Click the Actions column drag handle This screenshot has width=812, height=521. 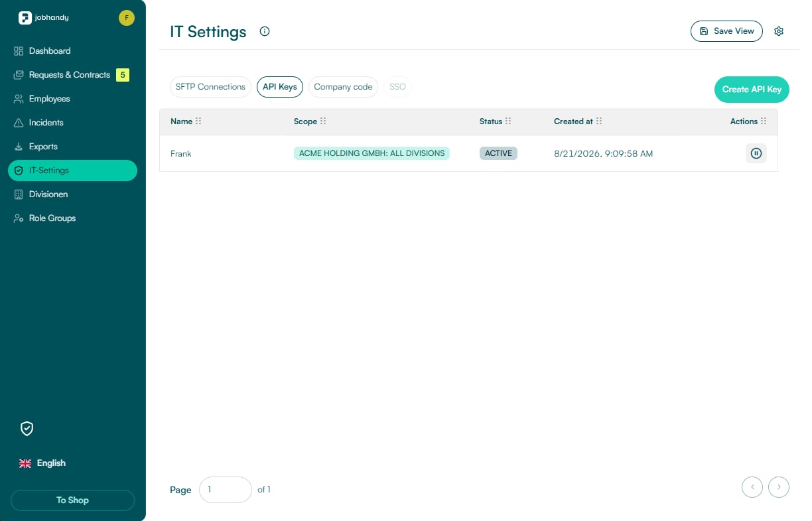pyautogui.click(x=764, y=121)
